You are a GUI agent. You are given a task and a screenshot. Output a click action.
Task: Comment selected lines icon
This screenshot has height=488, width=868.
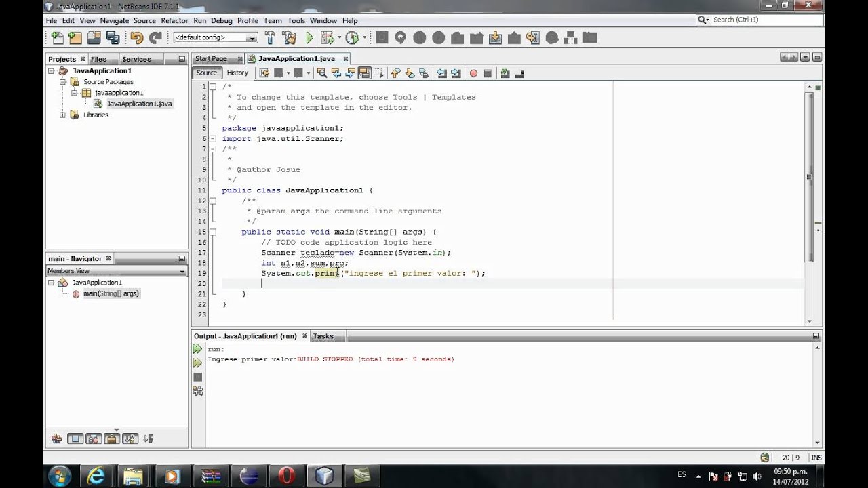tap(505, 73)
